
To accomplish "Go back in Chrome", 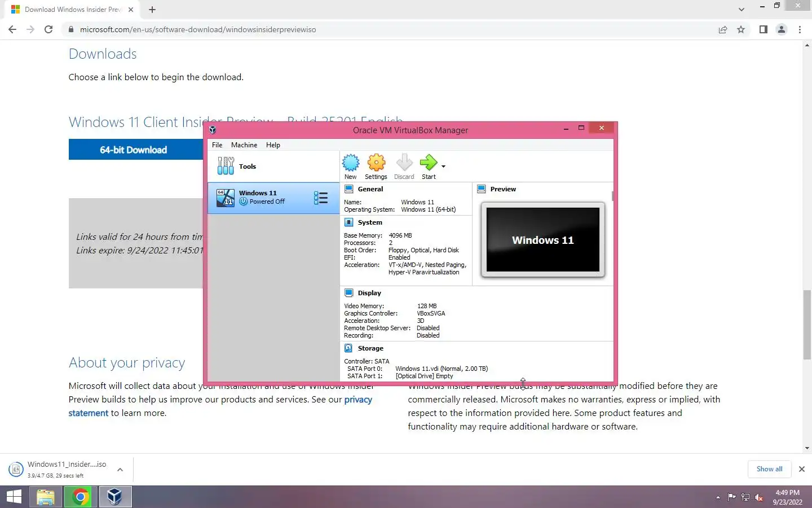I will coord(12,29).
